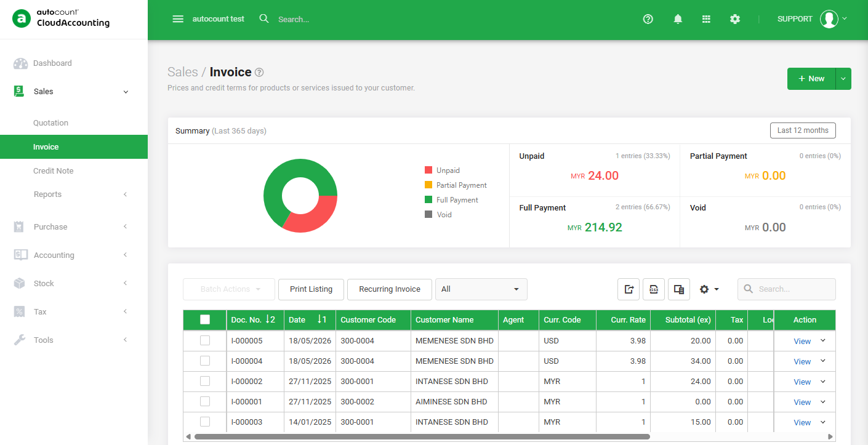This screenshot has height=445, width=868.
Task: Click the help question mark icon in header
Action: point(648,19)
